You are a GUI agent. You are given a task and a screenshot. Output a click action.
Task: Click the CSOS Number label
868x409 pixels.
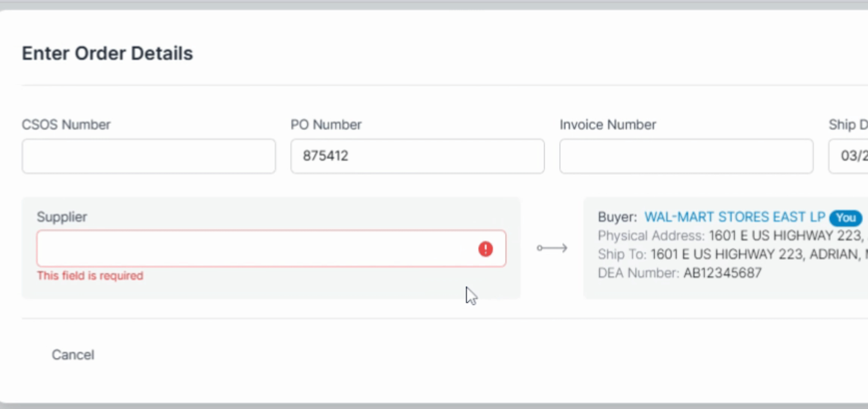[66, 125]
